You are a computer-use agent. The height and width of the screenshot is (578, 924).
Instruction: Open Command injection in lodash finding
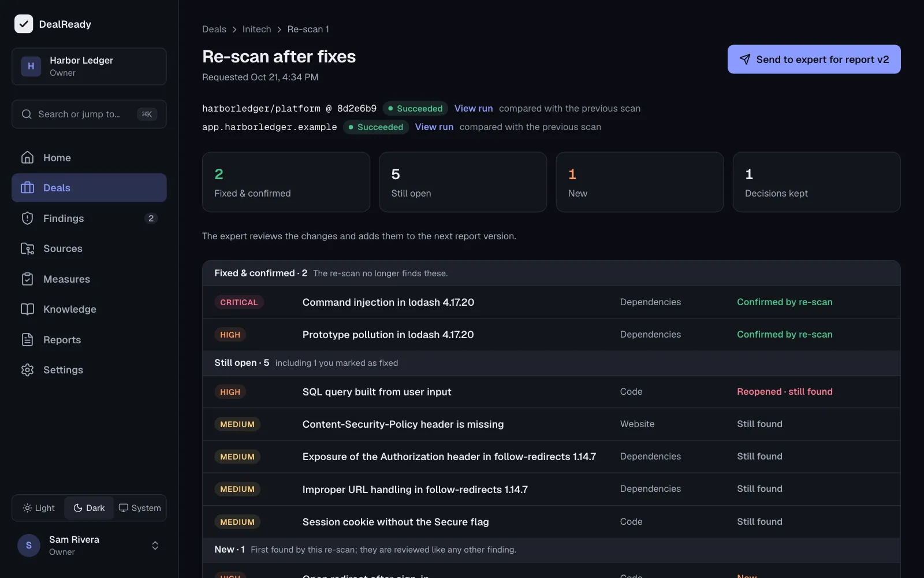(551, 302)
